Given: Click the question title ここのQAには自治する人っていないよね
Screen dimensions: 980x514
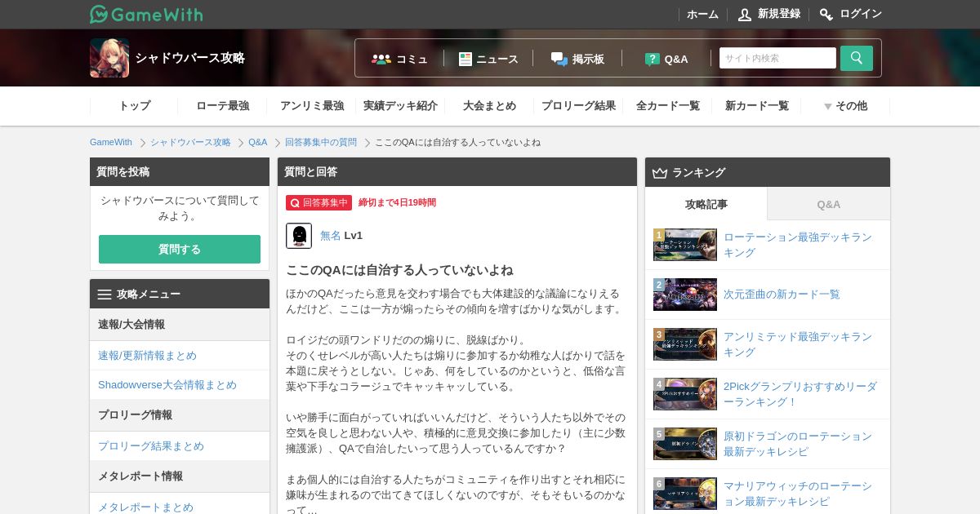Looking at the screenshot, I should [399, 270].
